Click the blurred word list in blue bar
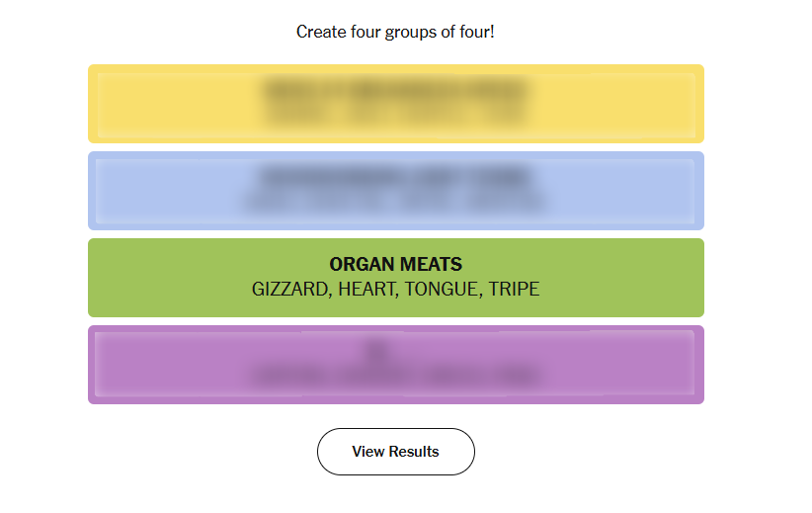This screenshot has height=513, width=812. [395, 202]
